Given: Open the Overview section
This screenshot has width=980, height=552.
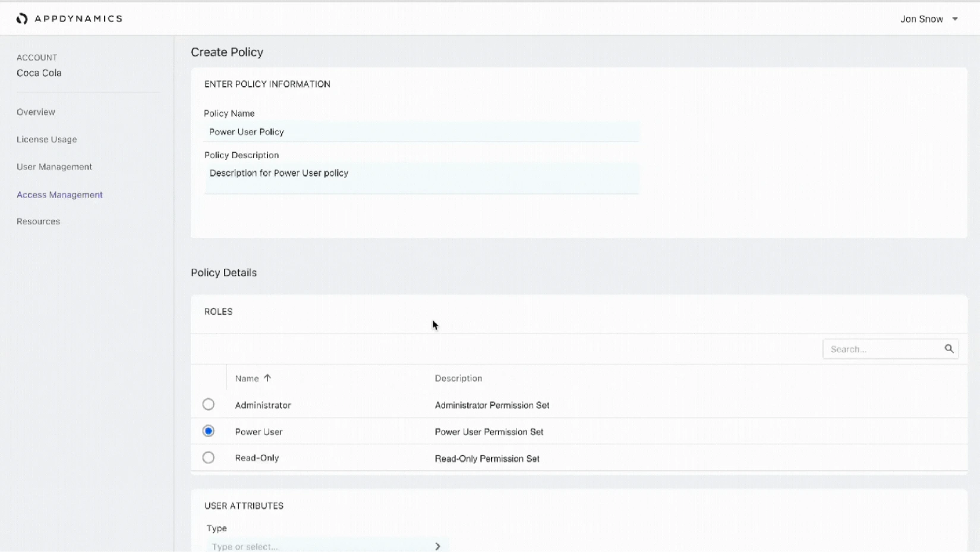Looking at the screenshot, I should tap(36, 112).
